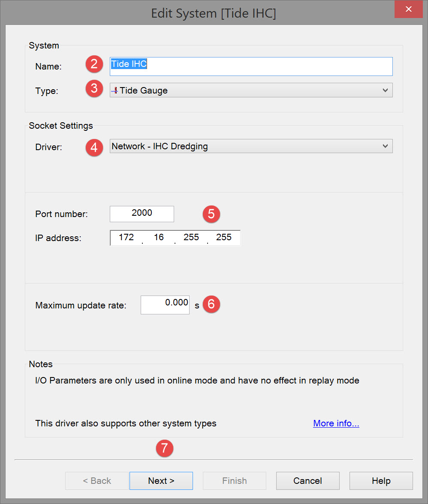Viewport: 428px width, 504px height.
Task: Click red step marker number 2
Action: 94,64
